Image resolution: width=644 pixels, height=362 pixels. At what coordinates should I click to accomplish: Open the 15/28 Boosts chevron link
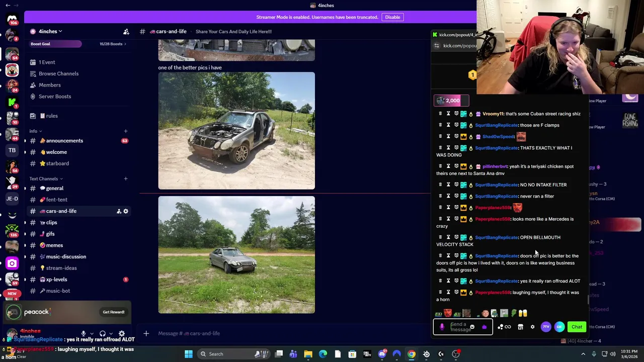(113, 44)
